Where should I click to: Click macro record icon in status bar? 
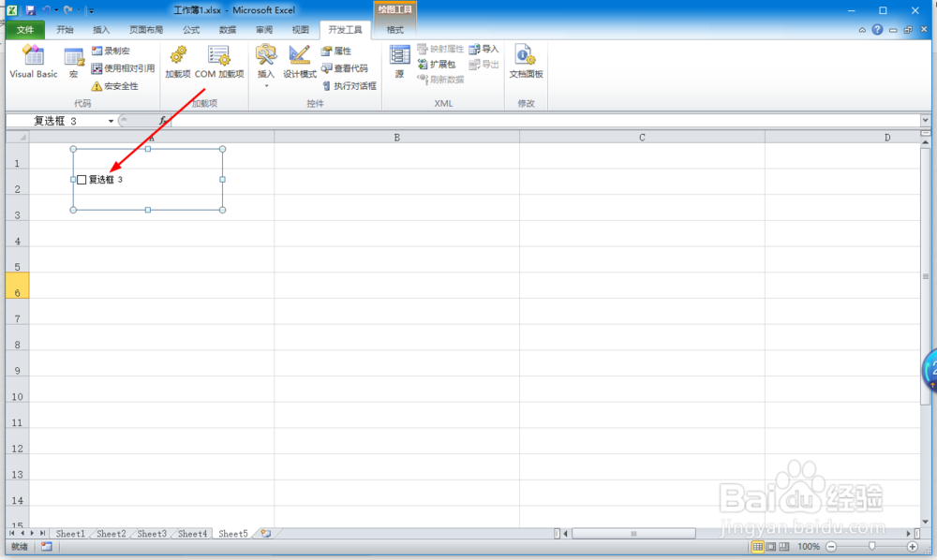tap(47, 547)
